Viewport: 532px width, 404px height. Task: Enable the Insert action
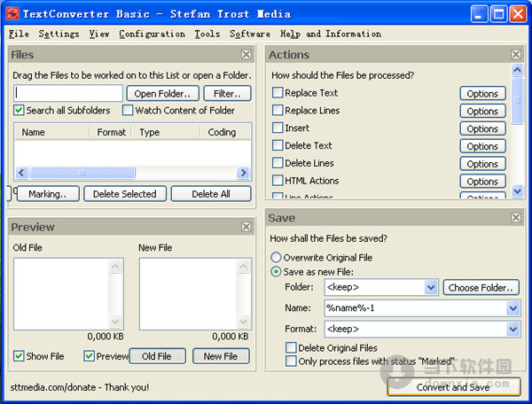pos(278,128)
